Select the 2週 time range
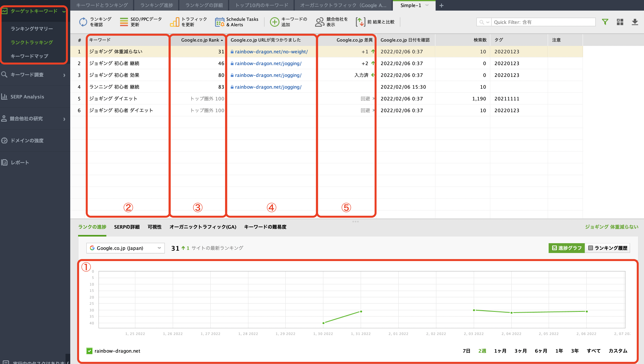The height and width of the screenshot is (364, 644). tap(482, 351)
